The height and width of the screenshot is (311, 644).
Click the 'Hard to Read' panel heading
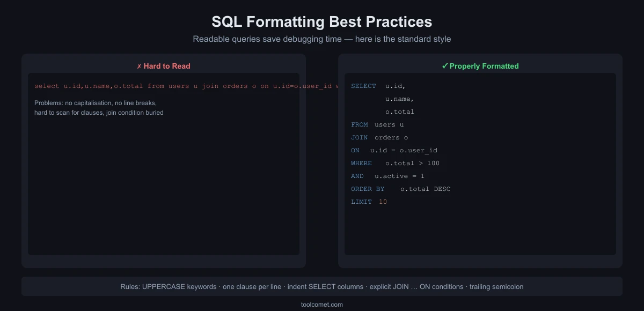click(164, 66)
